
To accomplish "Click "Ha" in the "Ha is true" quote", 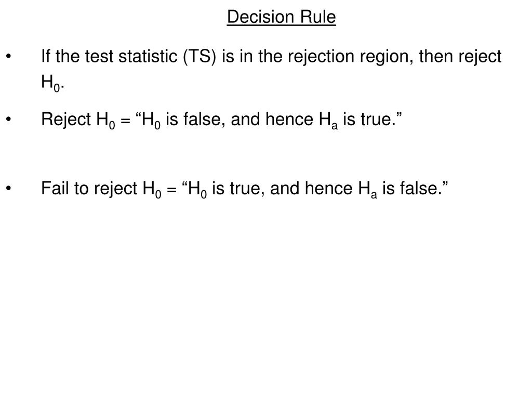I will [328, 121].
